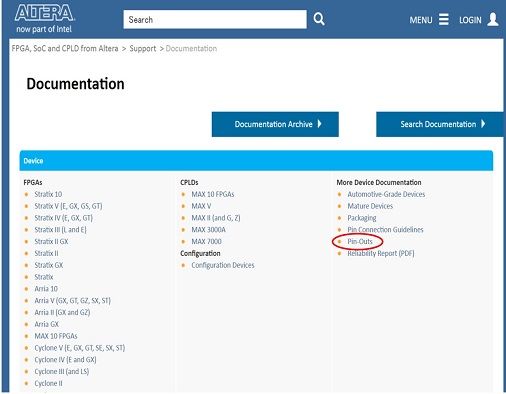The height and width of the screenshot is (394, 506).
Task: Click the LOGIN link
Action: click(x=470, y=20)
